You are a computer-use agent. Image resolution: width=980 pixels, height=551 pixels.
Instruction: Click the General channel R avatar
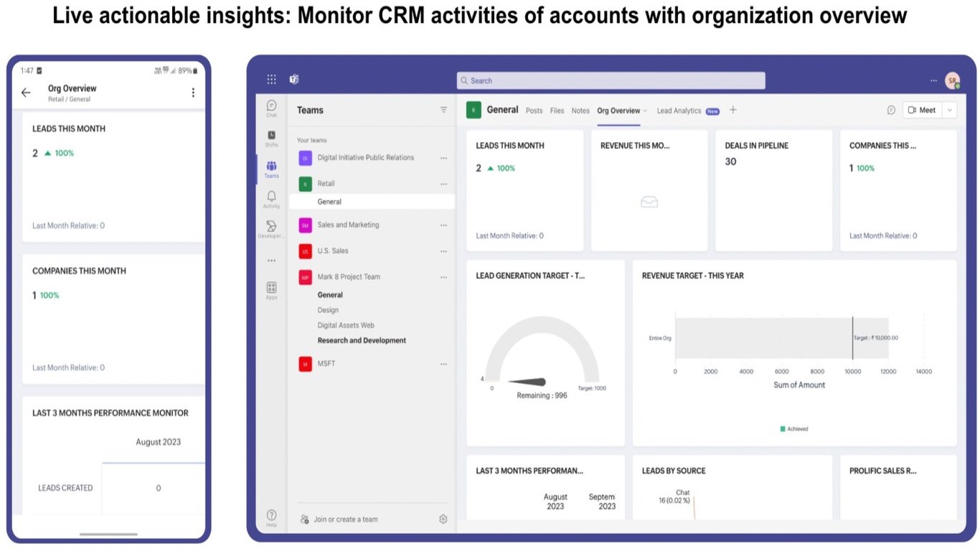[473, 110]
